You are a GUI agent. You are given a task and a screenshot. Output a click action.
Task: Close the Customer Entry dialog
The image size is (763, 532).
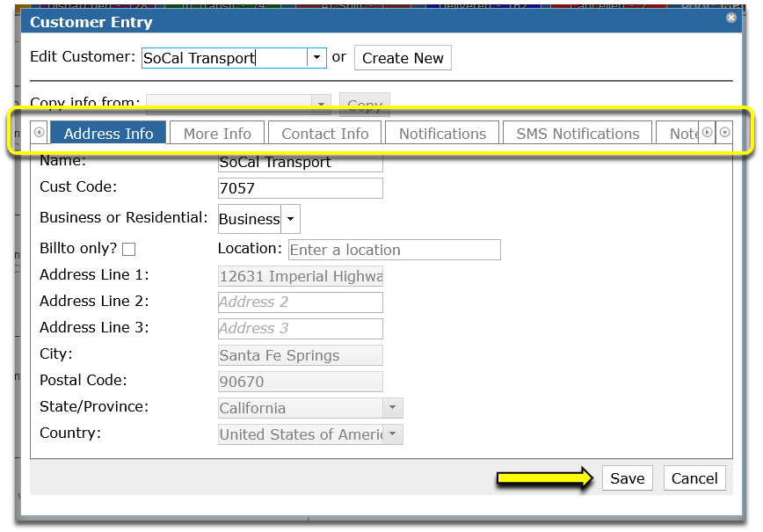(x=730, y=18)
